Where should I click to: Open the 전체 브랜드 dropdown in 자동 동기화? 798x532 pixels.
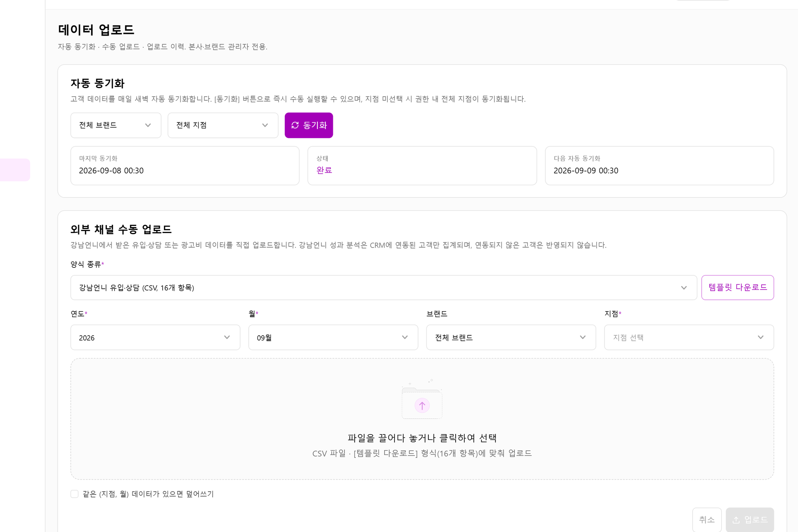click(116, 125)
